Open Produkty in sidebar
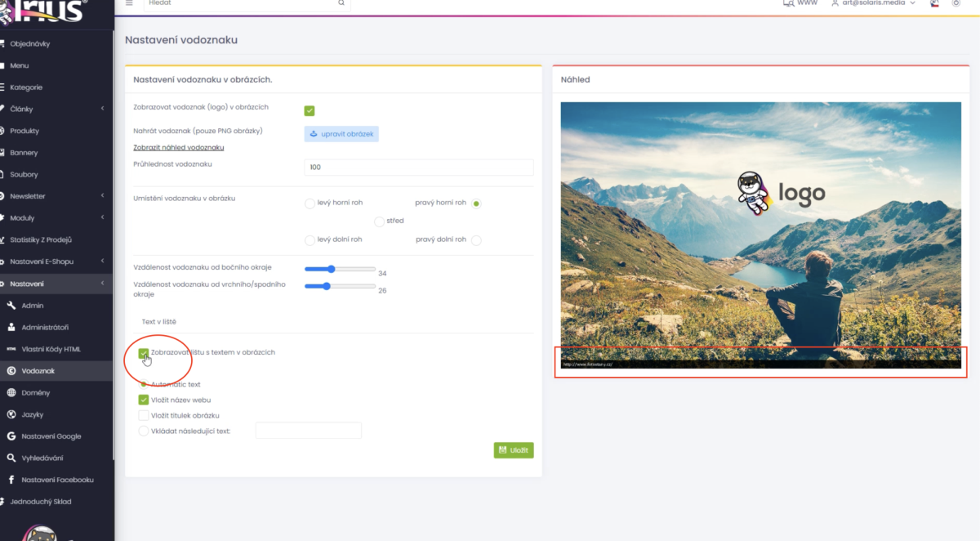 (57, 131)
